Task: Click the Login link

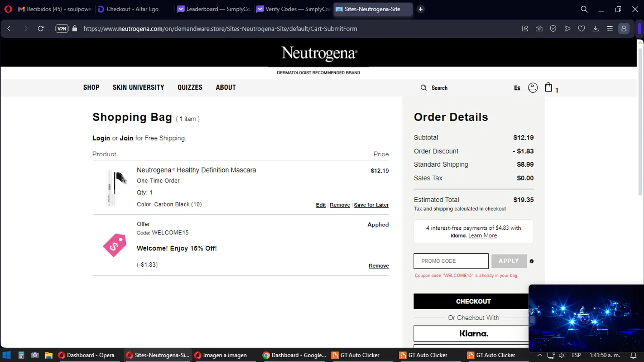Action: [x=101, y=138]
